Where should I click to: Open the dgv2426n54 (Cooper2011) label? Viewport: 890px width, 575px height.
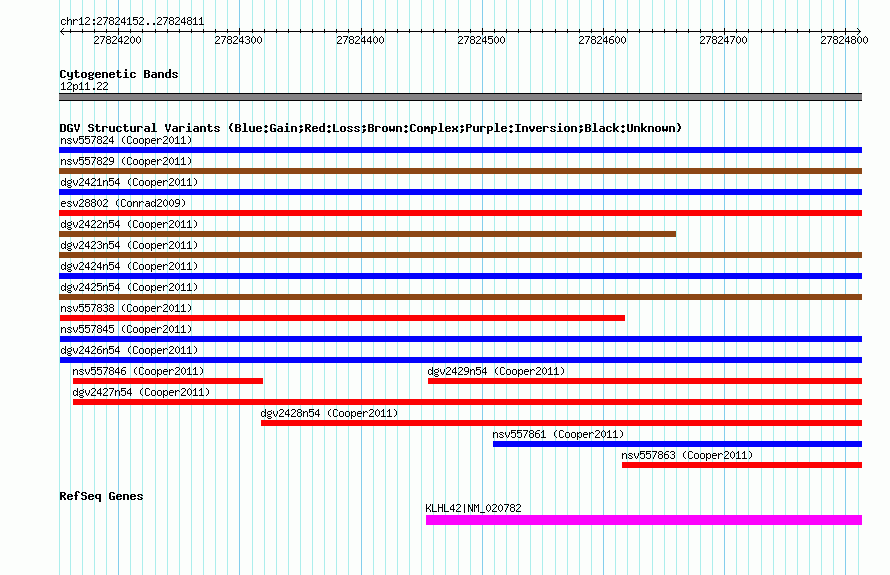(129, 350)
